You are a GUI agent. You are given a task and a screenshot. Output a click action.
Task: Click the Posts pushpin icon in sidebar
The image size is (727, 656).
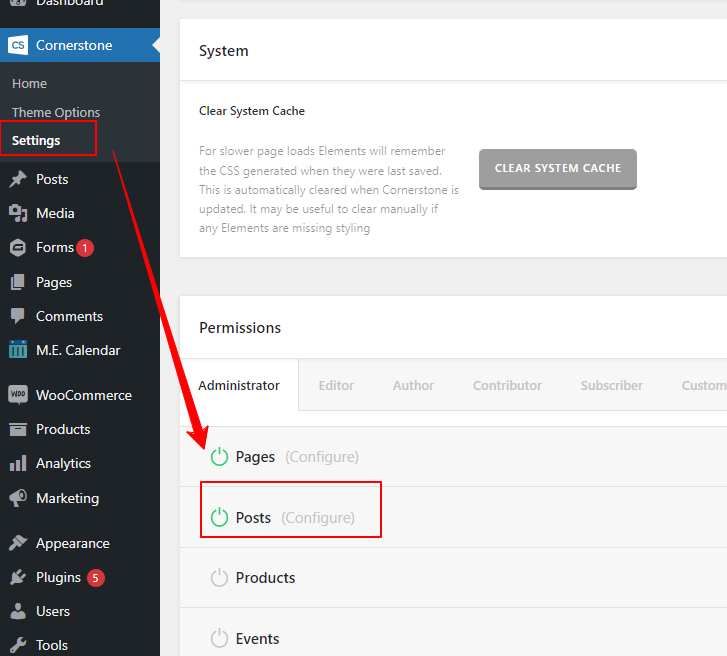click(x=18, y=179)
